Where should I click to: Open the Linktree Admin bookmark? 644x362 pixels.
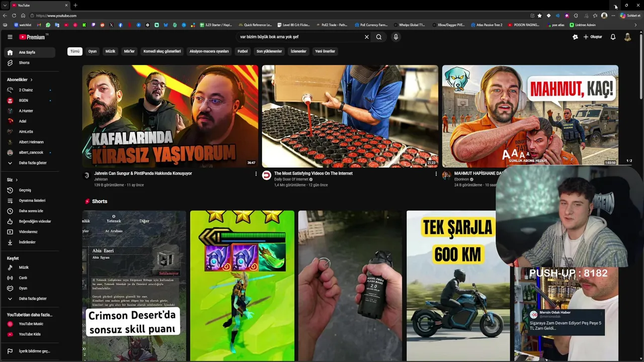point(583,25)
